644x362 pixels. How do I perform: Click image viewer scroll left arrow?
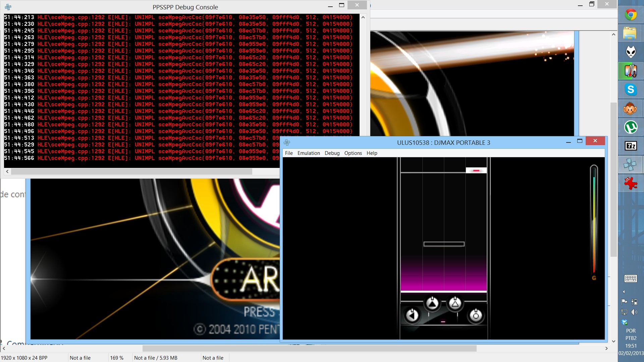[x=4, y=349]
